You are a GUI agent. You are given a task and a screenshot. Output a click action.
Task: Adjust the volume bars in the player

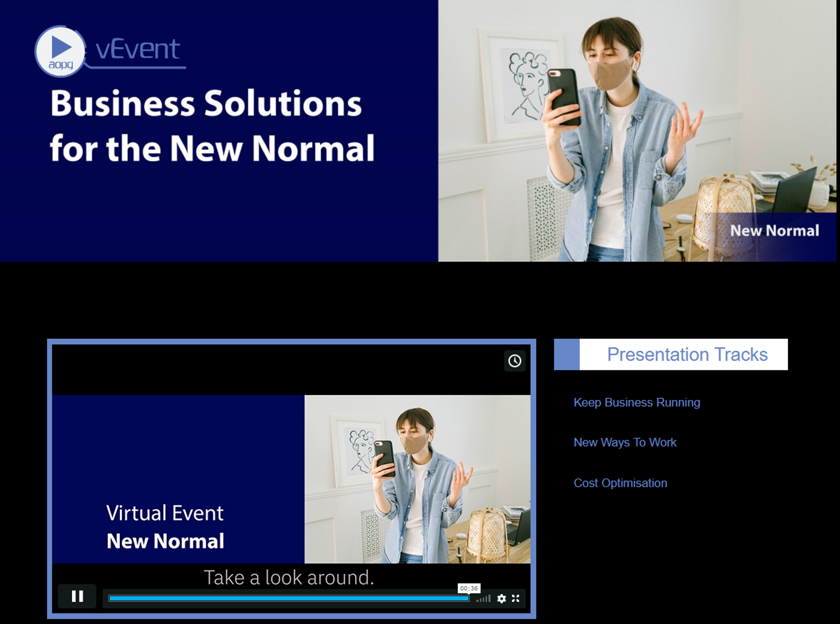(484, 598)
